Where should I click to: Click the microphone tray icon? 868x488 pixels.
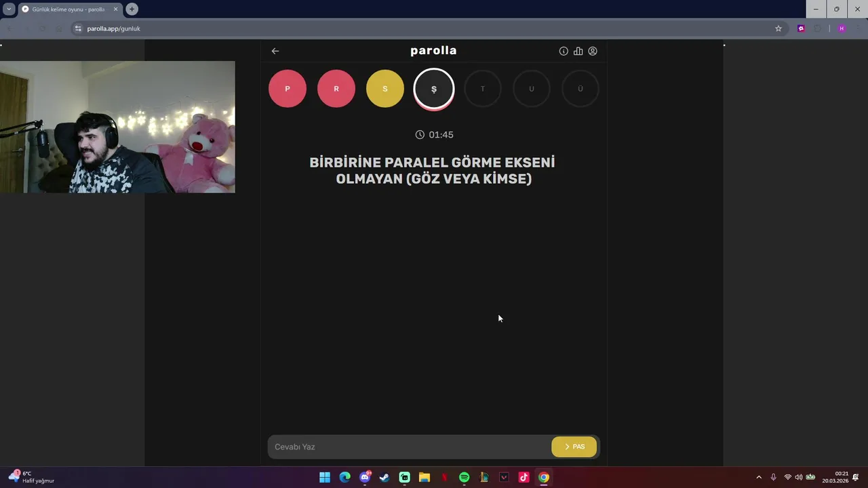coord(773,477)
